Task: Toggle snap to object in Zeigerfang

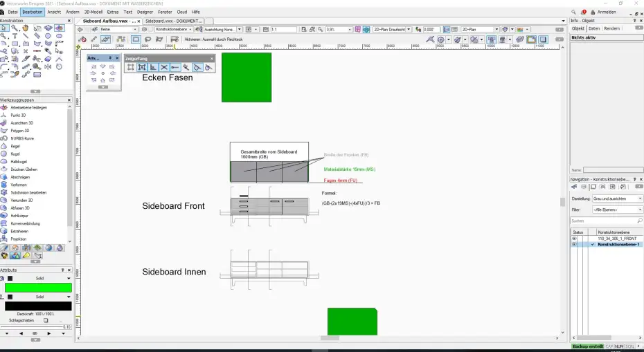Action: [142, 67]
